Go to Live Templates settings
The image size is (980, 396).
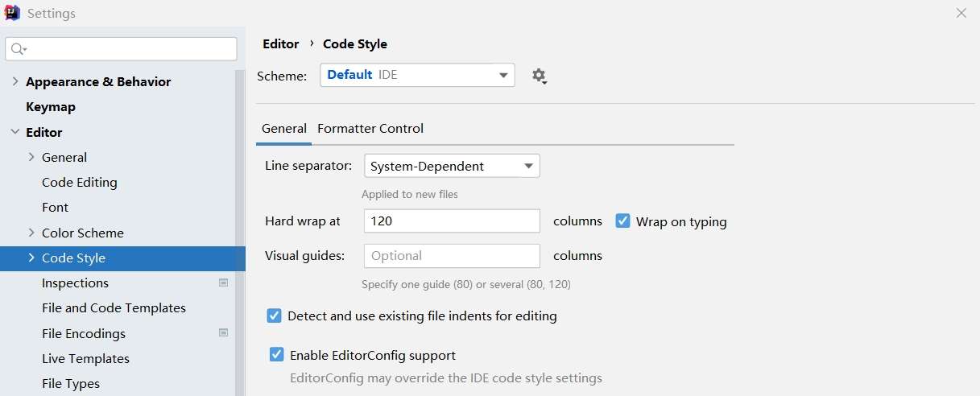[x=85, y=358]
